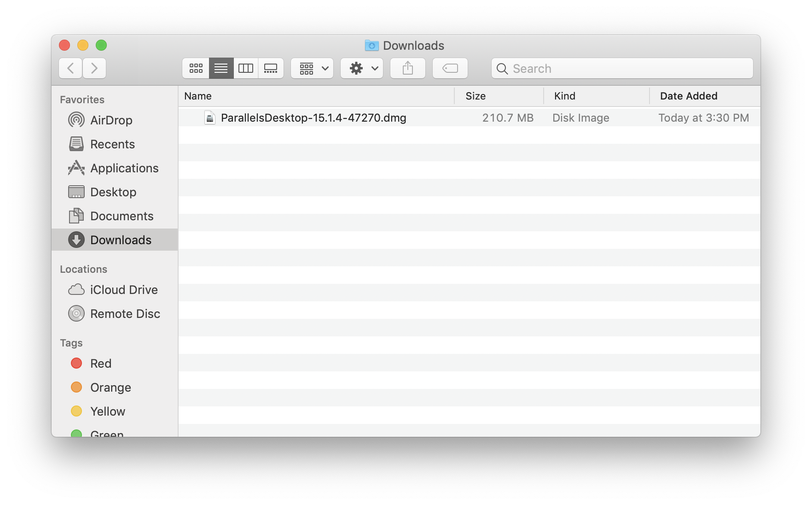Viewport: 812px width, 505px height.
Task: Switch to gallery view
Action: click(x=271, y=68)
